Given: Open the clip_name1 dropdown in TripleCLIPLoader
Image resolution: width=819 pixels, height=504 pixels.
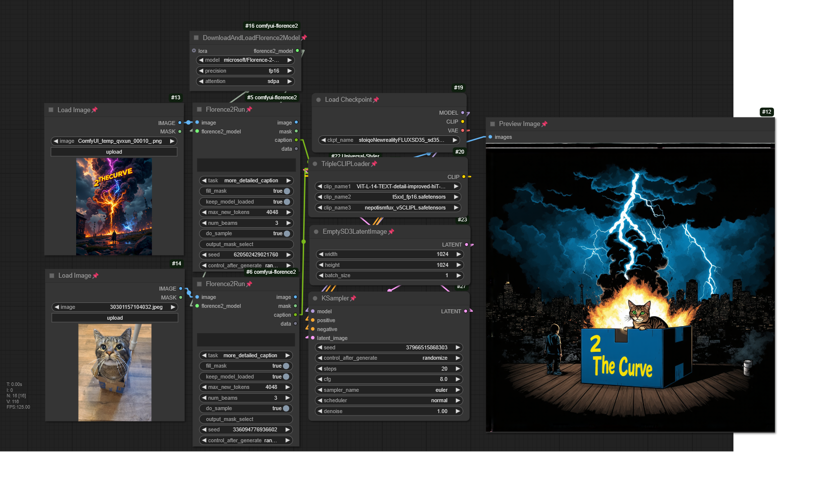Looking at the screenshot, I should pyautogui.click(x=388, y=187).
